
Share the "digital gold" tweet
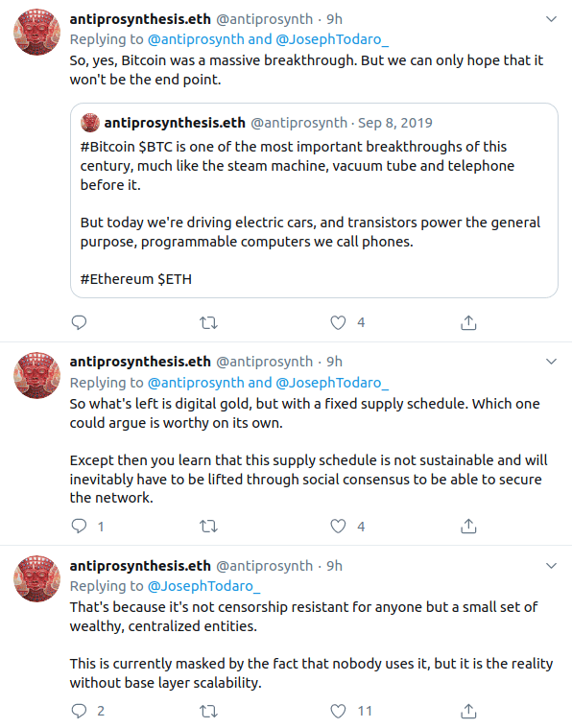pyautogui.click(x=468, y=526)
